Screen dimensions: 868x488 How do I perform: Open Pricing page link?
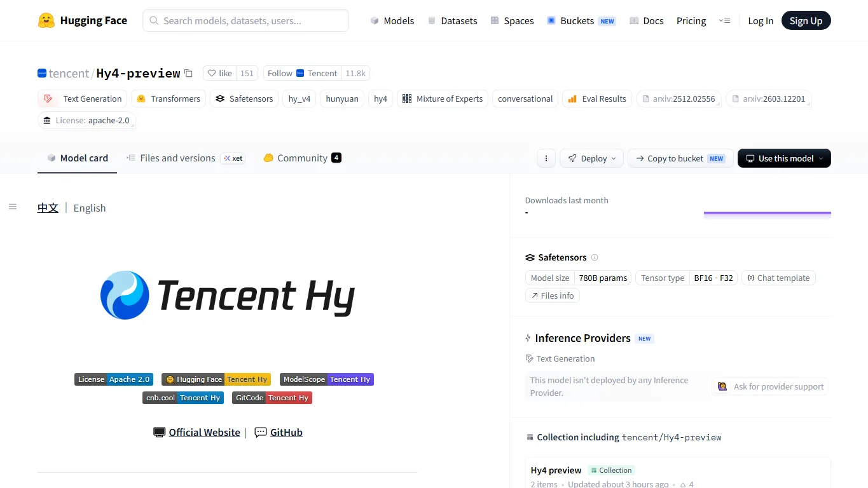coord(691,20)
